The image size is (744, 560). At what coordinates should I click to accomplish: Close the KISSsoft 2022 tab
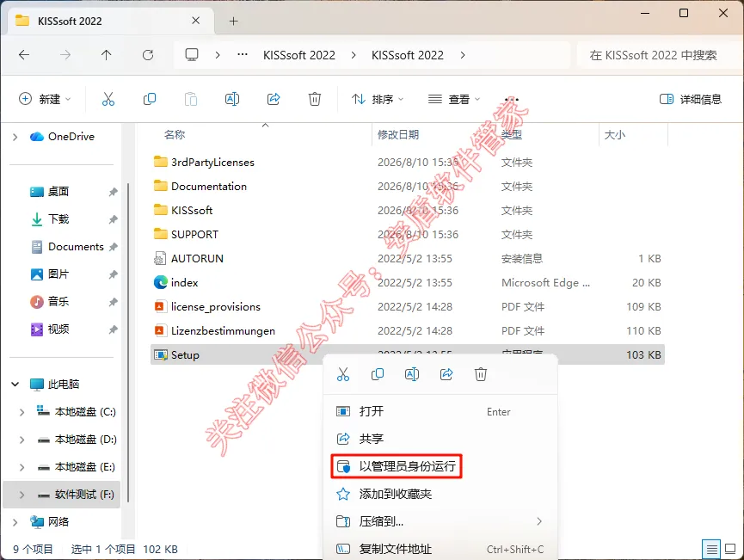click(195, 21)
